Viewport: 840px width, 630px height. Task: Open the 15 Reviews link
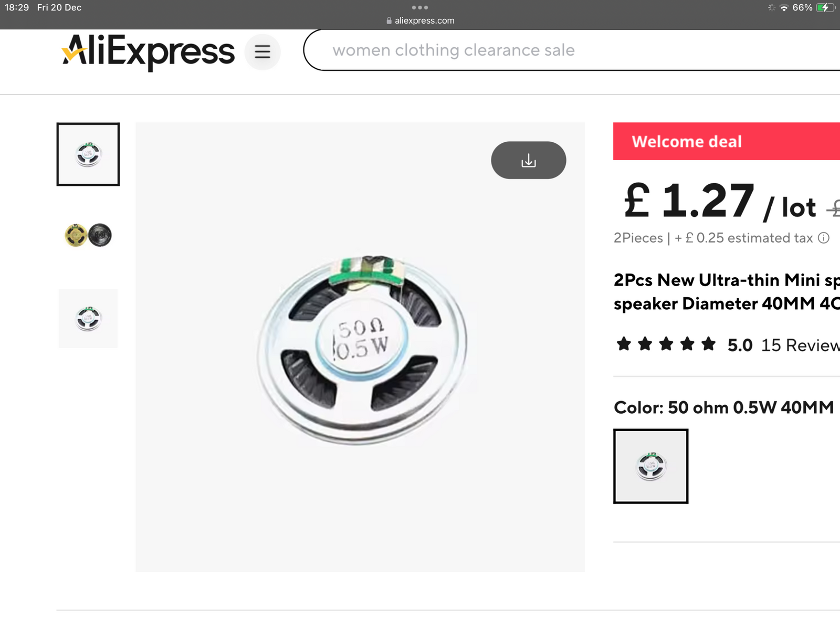click(x=800, y=345)
